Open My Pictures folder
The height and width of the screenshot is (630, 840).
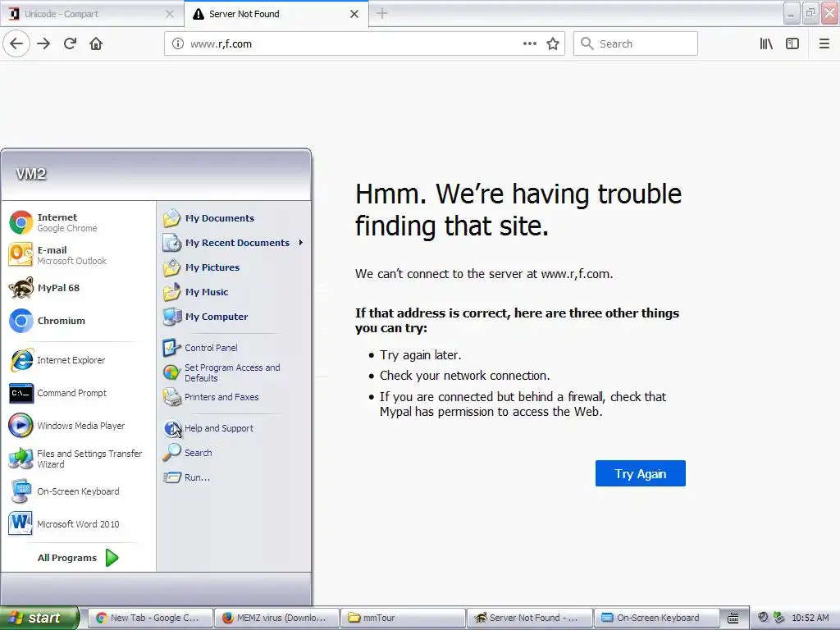point(234,267)
